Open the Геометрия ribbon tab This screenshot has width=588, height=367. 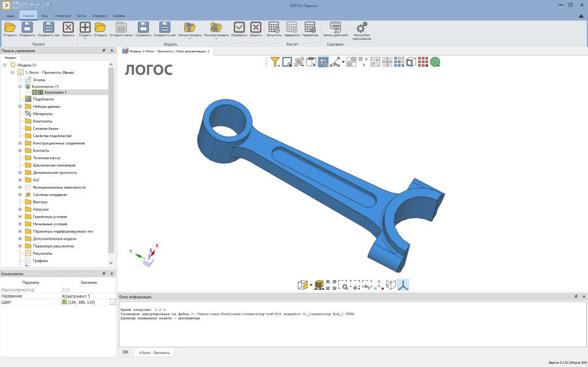click(63, 16)
